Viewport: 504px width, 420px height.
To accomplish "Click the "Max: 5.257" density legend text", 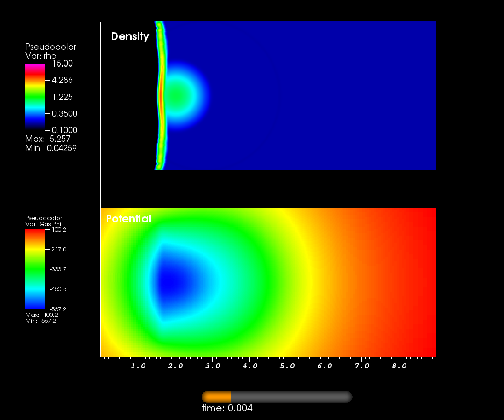I will 47,139.
